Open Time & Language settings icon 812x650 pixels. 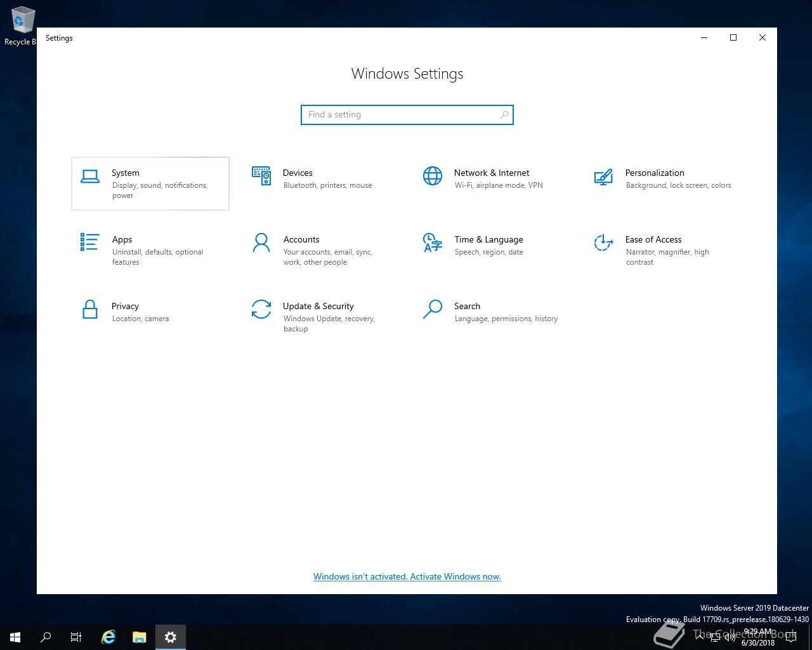click(433, 242)
